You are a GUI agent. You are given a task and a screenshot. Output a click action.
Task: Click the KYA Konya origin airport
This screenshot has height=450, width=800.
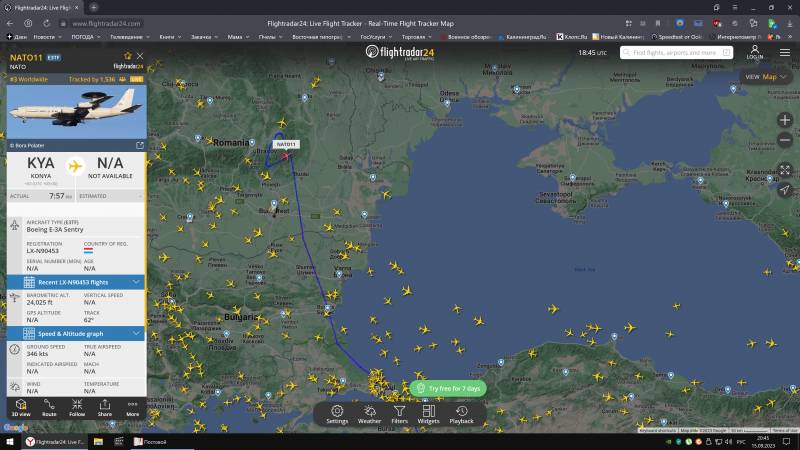tap(41, 168)
